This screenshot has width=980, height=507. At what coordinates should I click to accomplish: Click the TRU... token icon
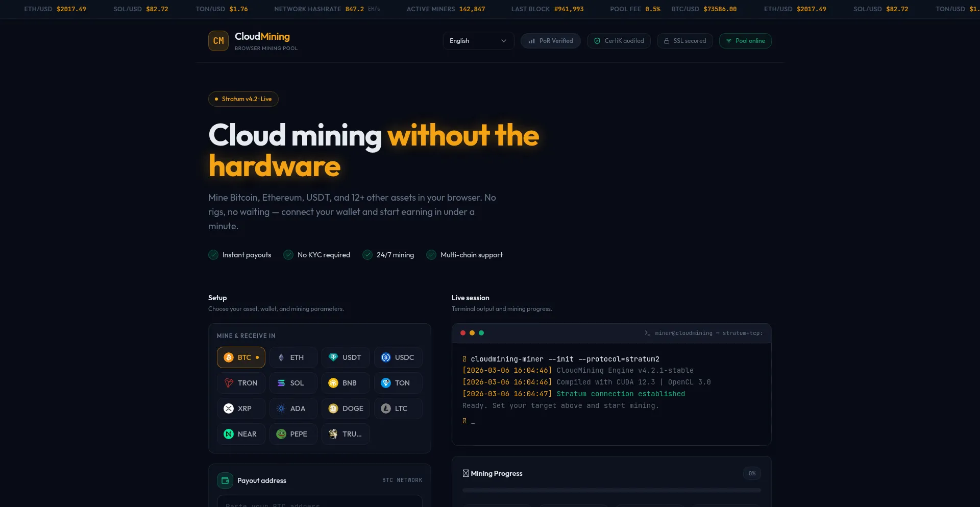(333, 434)
